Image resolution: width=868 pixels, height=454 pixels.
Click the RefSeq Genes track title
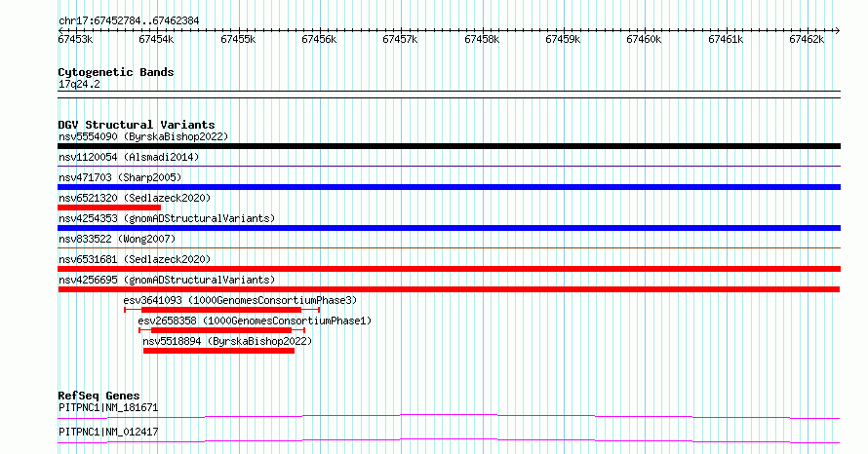(x=99, y=396)
